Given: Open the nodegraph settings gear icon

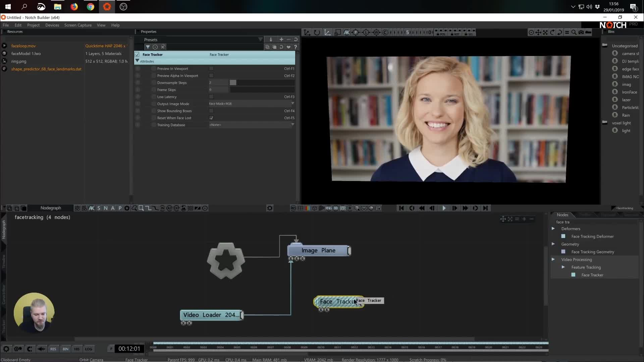Looking at the screenshot, I should coord(270,208).
